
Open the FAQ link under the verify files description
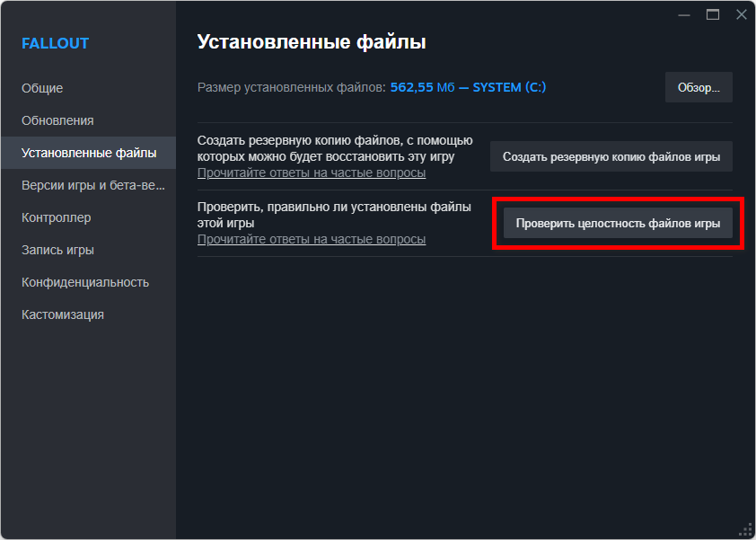click(x=312, y=239)
